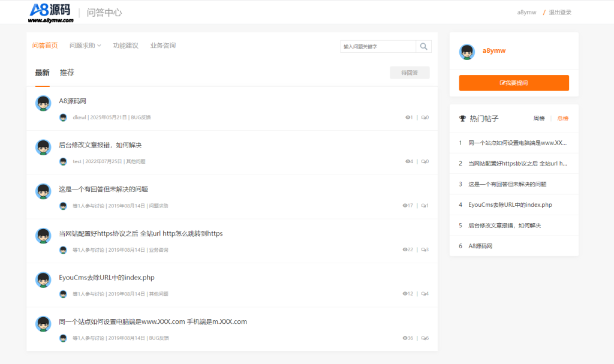Open the a8ymw profile avatar in sidebar
Image resolution: width=614 pixels, height=364 pixels.
tap(466, 52)
